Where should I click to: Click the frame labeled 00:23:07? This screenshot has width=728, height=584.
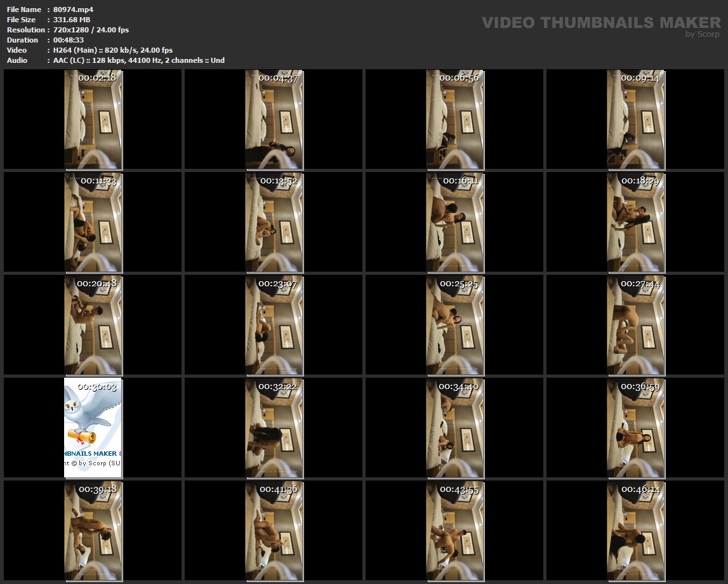tap(274, 325)
